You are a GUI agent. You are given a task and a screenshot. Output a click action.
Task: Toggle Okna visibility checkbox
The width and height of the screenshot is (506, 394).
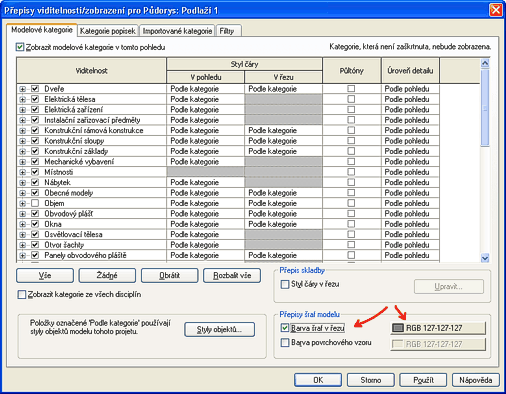[x=35, y=224]
